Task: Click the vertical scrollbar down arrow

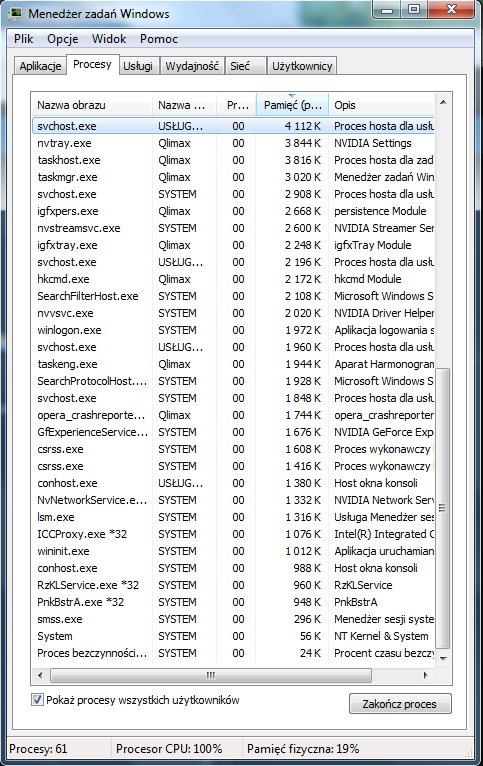Action: pyautogui.click(x=443, y=659)
